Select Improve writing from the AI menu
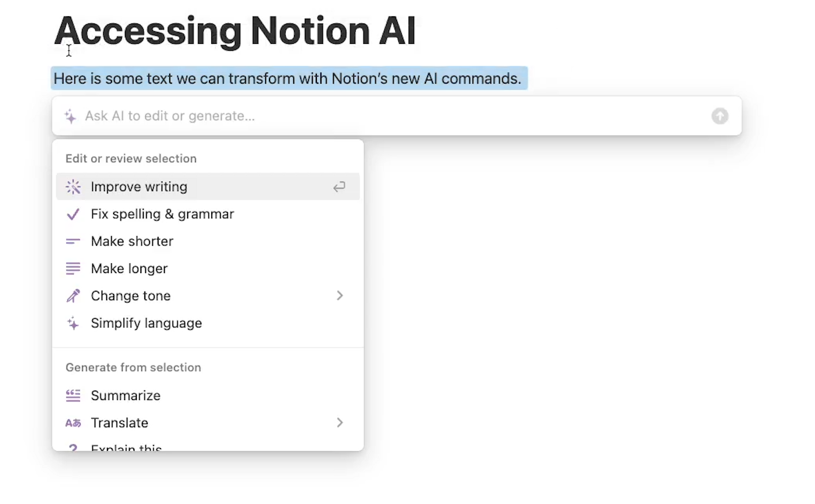815x504 pixels. point(139,186)
